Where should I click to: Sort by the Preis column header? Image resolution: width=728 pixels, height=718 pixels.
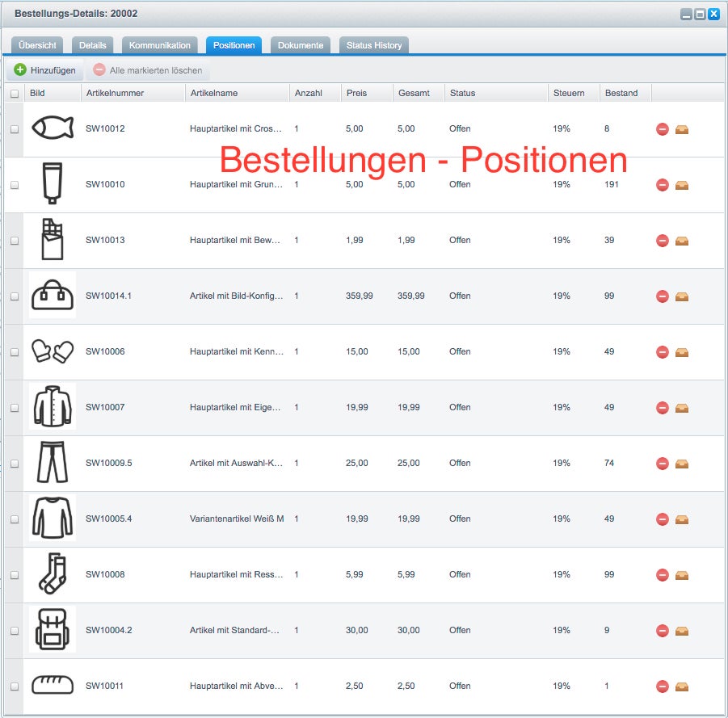pos(367,93)
